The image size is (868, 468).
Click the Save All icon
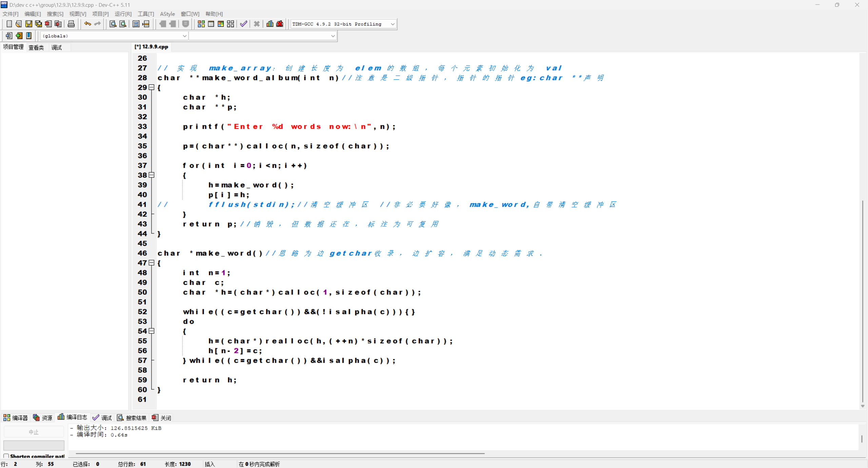pos(39,24)
